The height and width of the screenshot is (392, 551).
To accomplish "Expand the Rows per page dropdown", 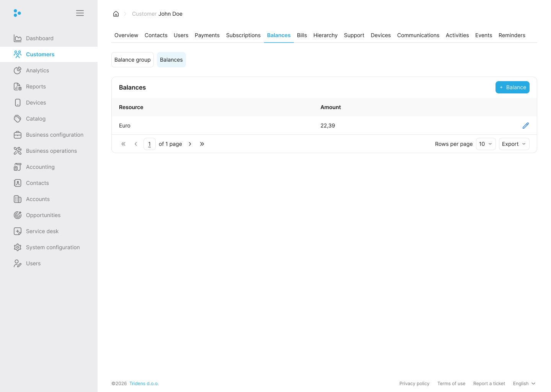I will point(486,144).
